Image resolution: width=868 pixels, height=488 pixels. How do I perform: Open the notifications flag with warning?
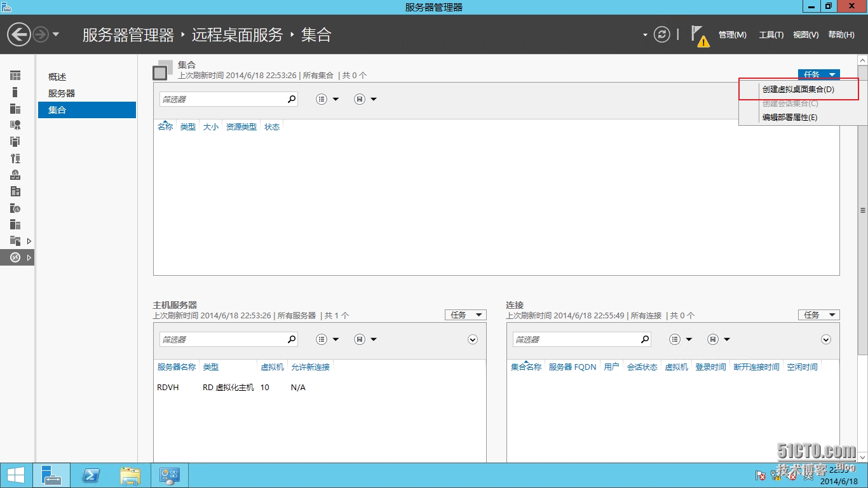point(700,36)
